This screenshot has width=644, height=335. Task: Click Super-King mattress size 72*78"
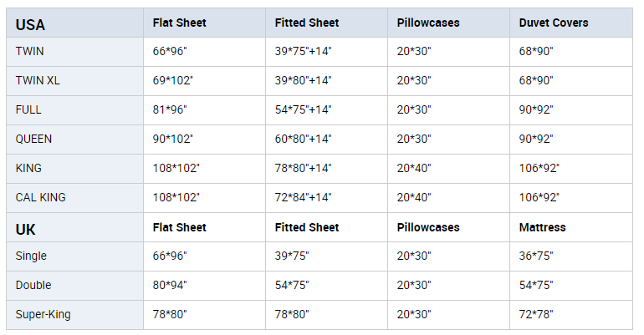(x=535, y=314)
